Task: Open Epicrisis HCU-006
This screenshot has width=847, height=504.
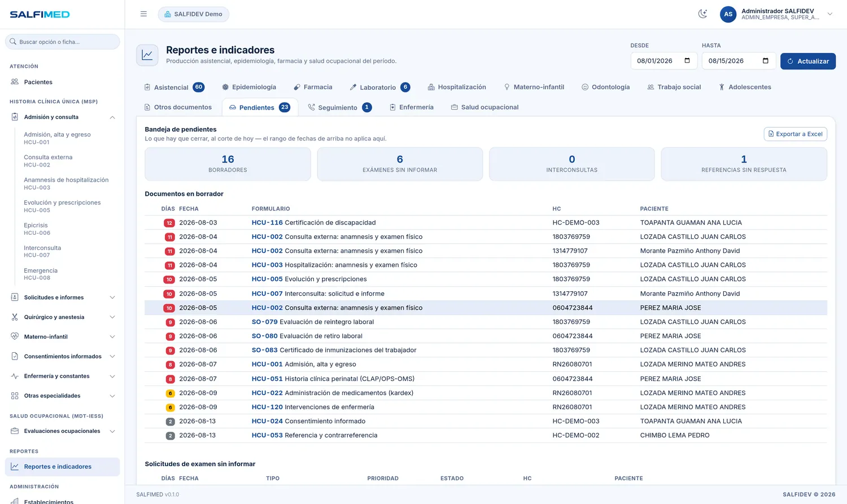Action: click(x=67, y=229)
